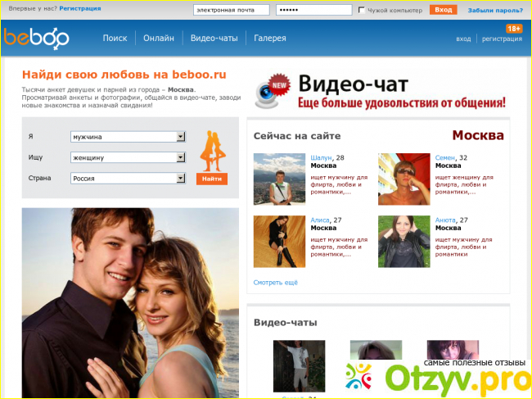Click the "Регистрация" link at top left
This screenshot has height=399, width=532.
pyautogui.click(x=81, y=9)
